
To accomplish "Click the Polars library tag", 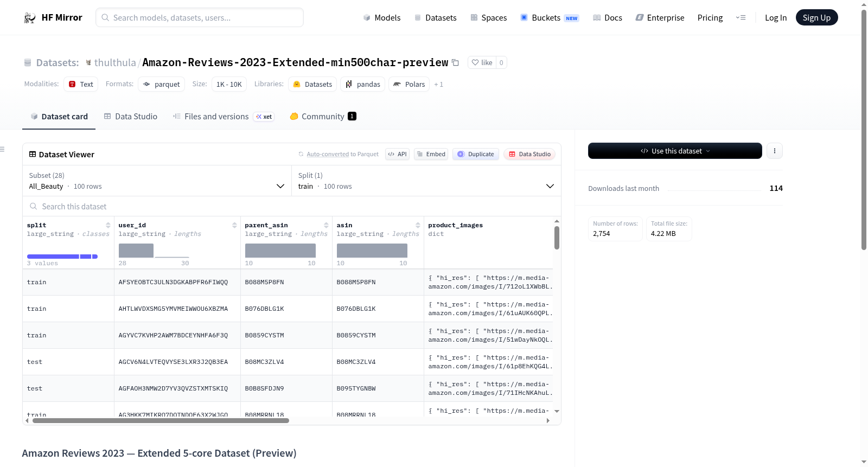I will (x=409, y=84).
